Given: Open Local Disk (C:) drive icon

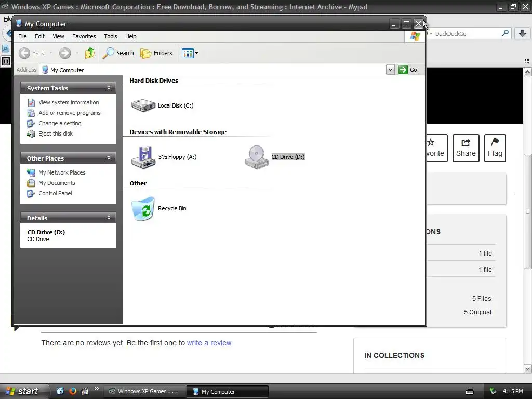Looking at the screenshot, I should click(143, 105).
